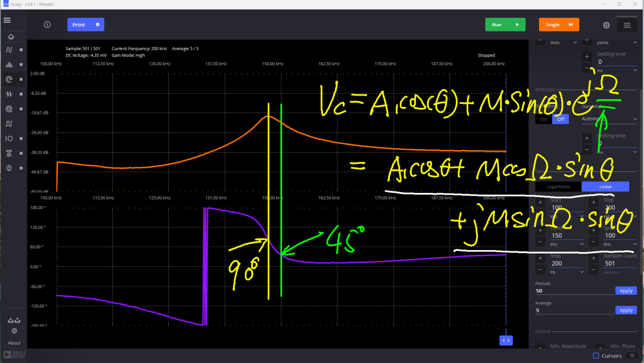Go to the Scopy home screen
Viewport: 644px width, 363px height.
pyautogui.click(x=11, y=36)
